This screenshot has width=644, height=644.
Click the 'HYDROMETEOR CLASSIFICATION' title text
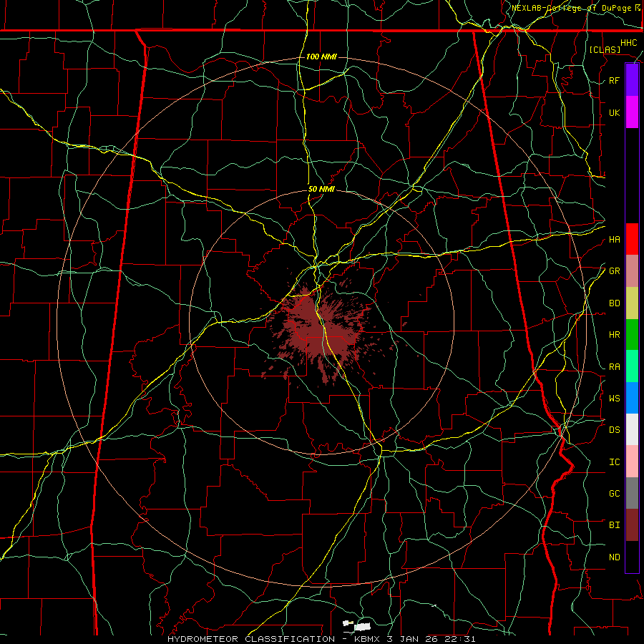click(251, 639)
